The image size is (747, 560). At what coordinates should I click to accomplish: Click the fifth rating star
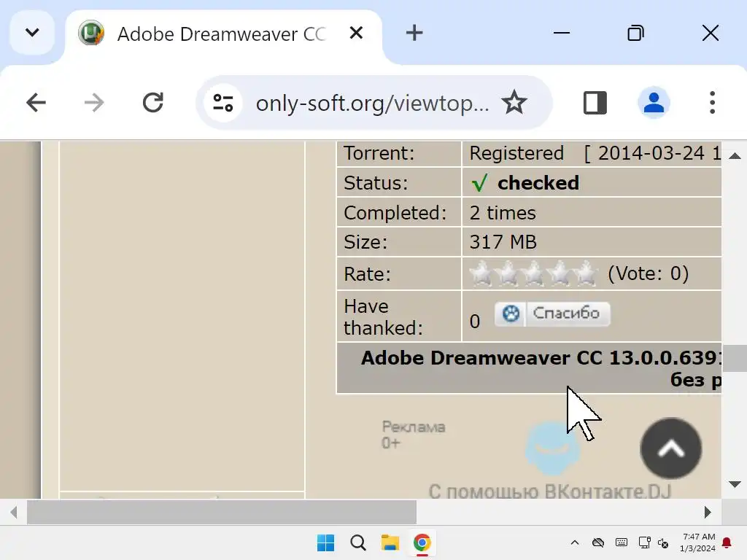pos(586,274)
